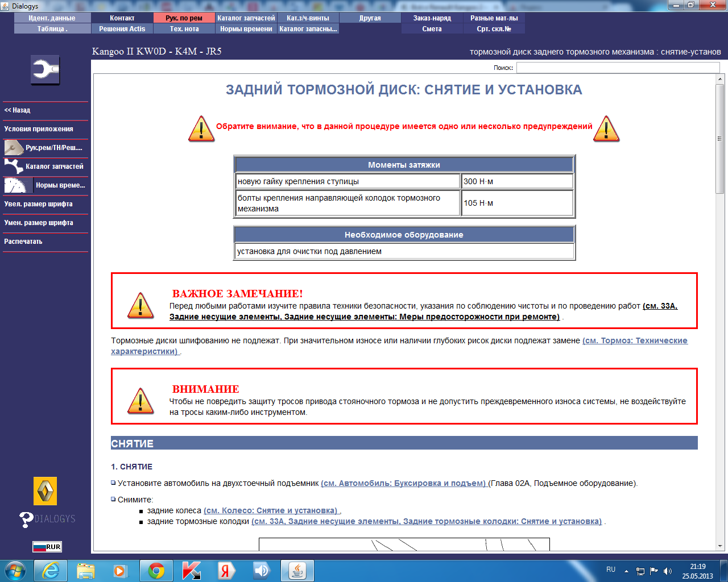Open the media player taskbar icon

pyautogui.click(x=121, y=571)
